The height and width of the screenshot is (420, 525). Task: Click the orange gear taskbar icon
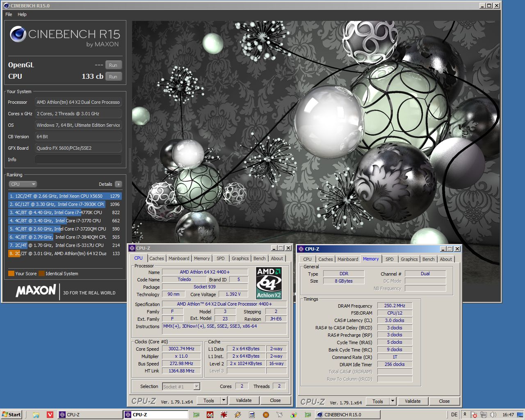266,415
